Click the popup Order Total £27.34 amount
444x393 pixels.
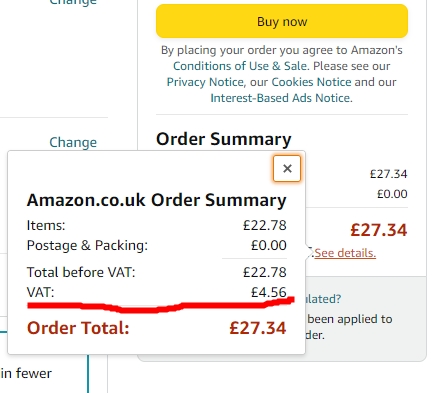[x=258, y=328]
